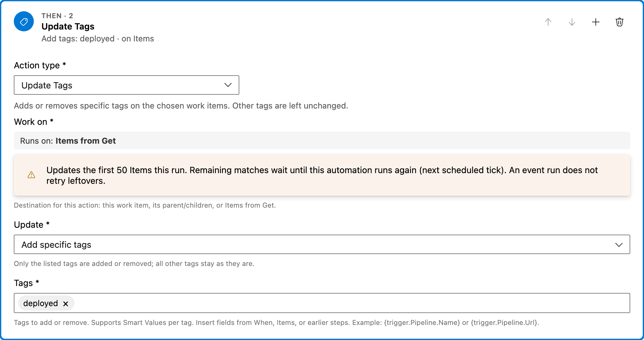The width and height of the screenshot is (644, 340).
Task: Click the 'THEN · 2' step label
Action: tap(57, 16)
